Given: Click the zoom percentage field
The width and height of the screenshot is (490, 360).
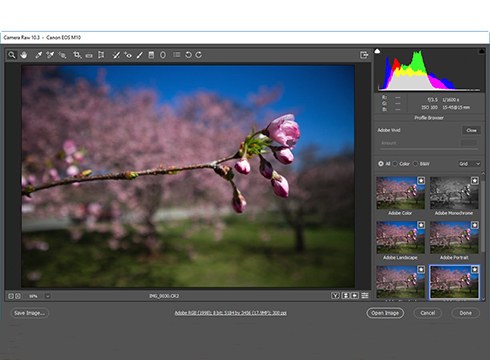Looking at the screenshot, I should tap(33, 296).
